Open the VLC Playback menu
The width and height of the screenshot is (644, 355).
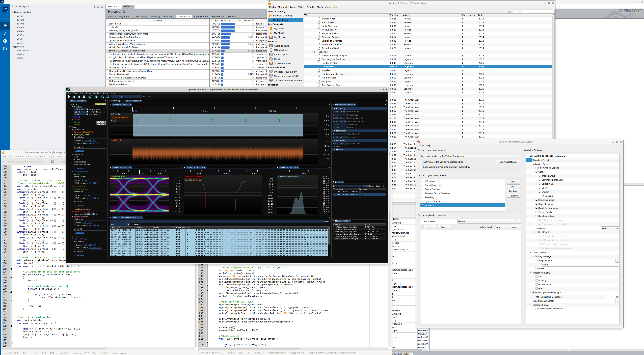coord(282,7)
